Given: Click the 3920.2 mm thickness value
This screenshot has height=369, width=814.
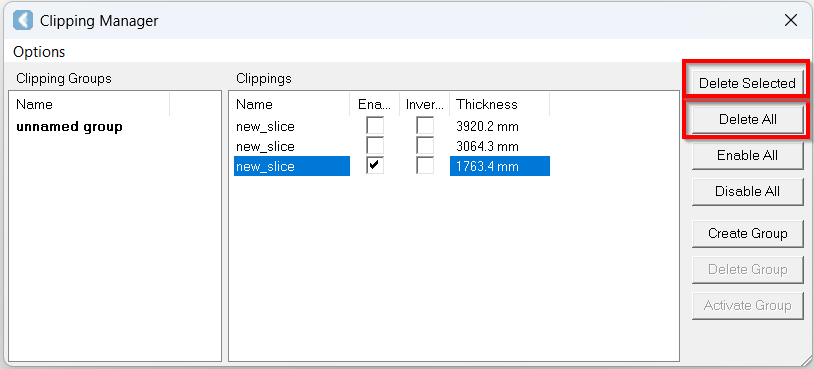Looking at the screenshot, I should (487, 127).
